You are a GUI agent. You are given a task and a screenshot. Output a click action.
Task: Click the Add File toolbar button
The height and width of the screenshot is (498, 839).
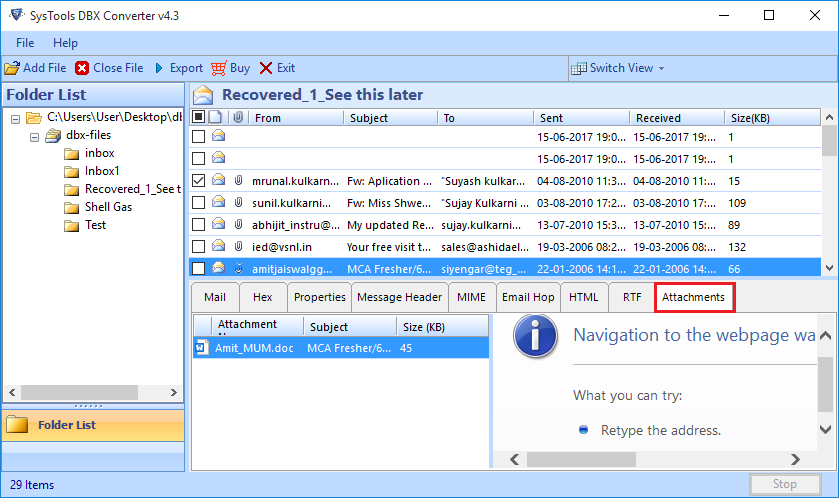(x=35, y=68)
